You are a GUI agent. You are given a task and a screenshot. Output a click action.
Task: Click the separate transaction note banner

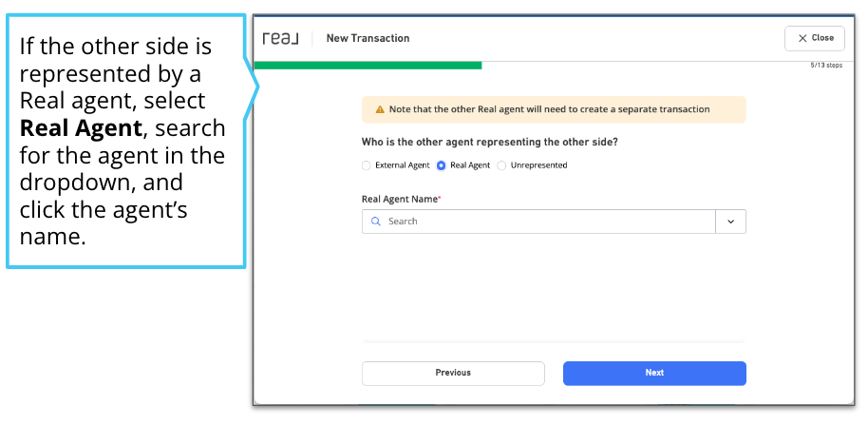[554, 109]
